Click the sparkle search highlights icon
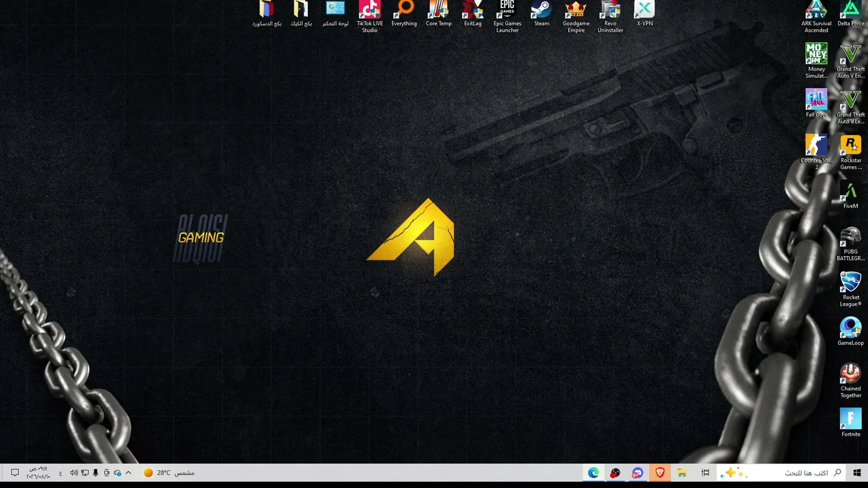The width and height of the screenshot is (868, 488). click(x=735, y=472)
